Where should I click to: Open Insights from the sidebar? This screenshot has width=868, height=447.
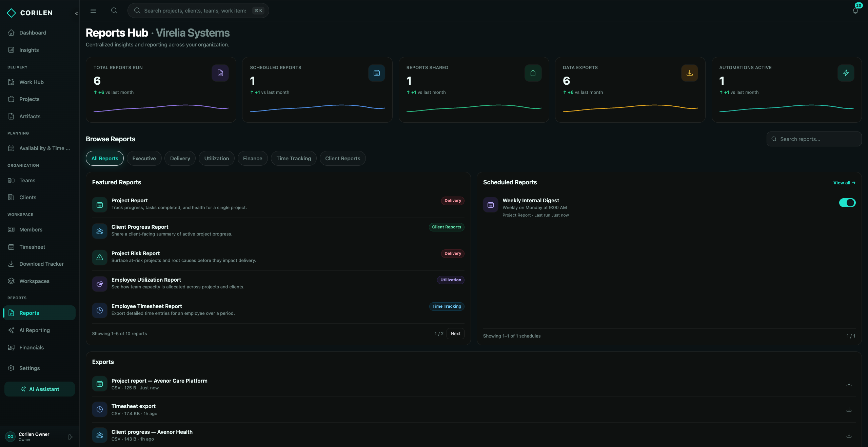pos(39,50)
